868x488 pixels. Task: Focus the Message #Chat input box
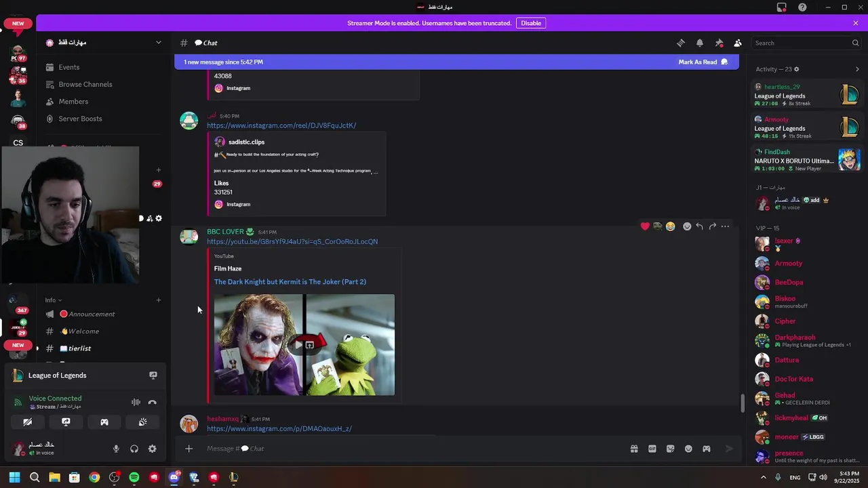coord(414,449)
